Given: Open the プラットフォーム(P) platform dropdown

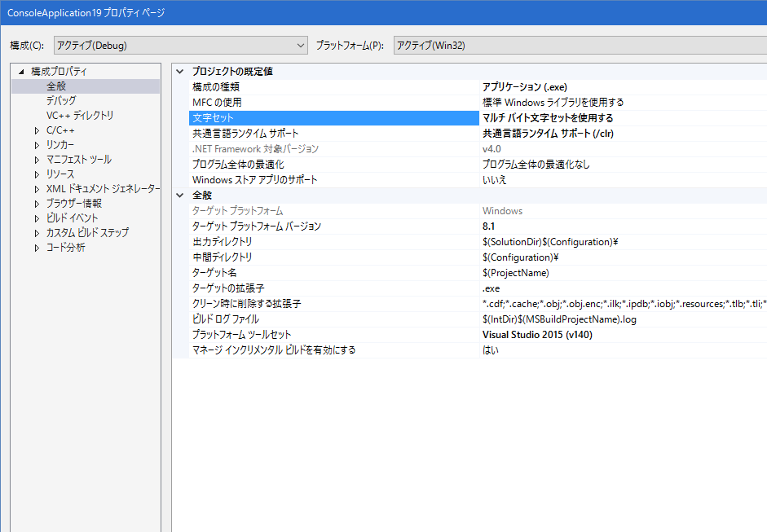Looking at the screenshot, I should (579, 46).
